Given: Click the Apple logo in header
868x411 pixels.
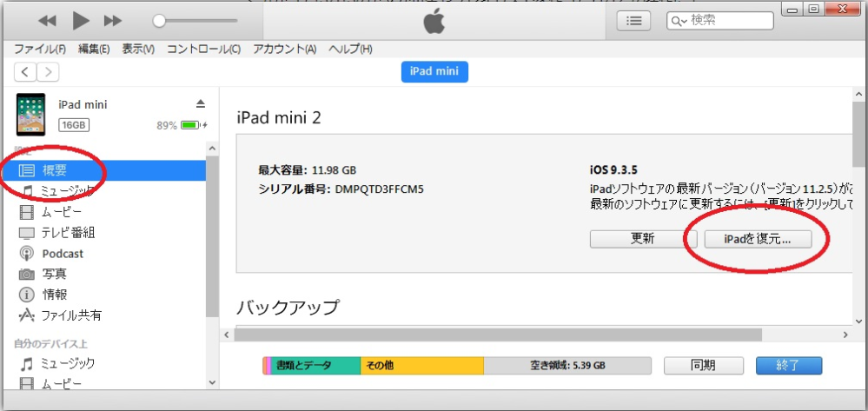Looking at the screenshot, I should pos(434,21).
